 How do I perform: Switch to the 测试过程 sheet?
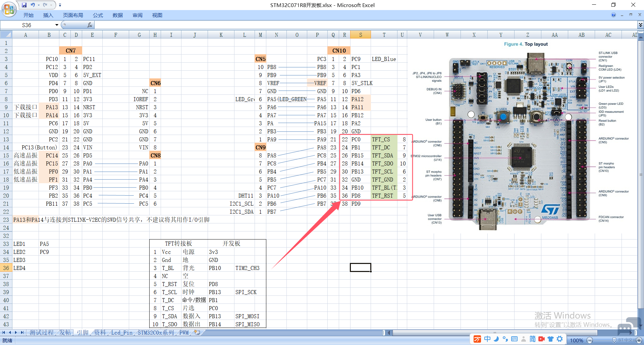pyautogui.click(x=41, y=332)
